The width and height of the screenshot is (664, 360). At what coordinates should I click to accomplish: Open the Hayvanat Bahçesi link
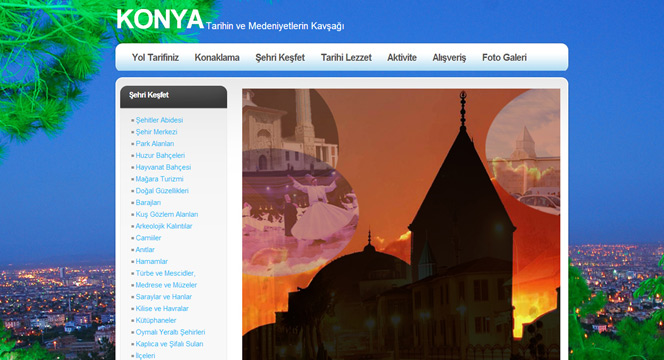pyautogui.click(x=163, y=167)
